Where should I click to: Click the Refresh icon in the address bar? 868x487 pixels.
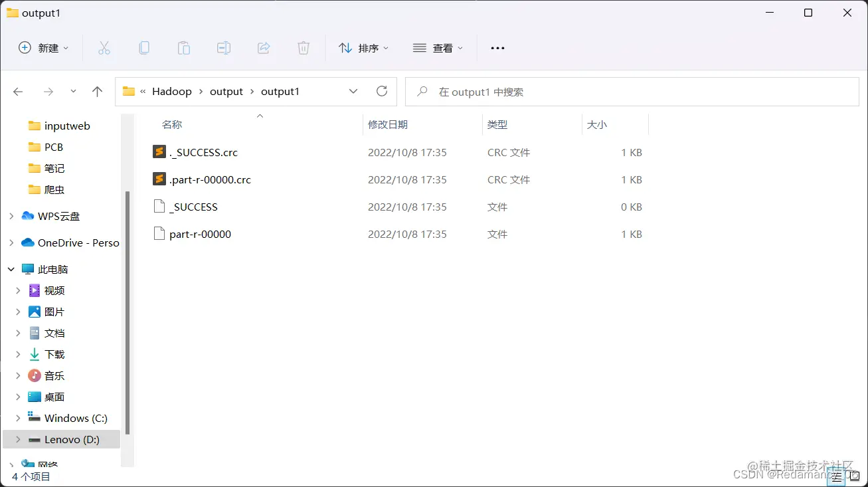pos(382,91)
